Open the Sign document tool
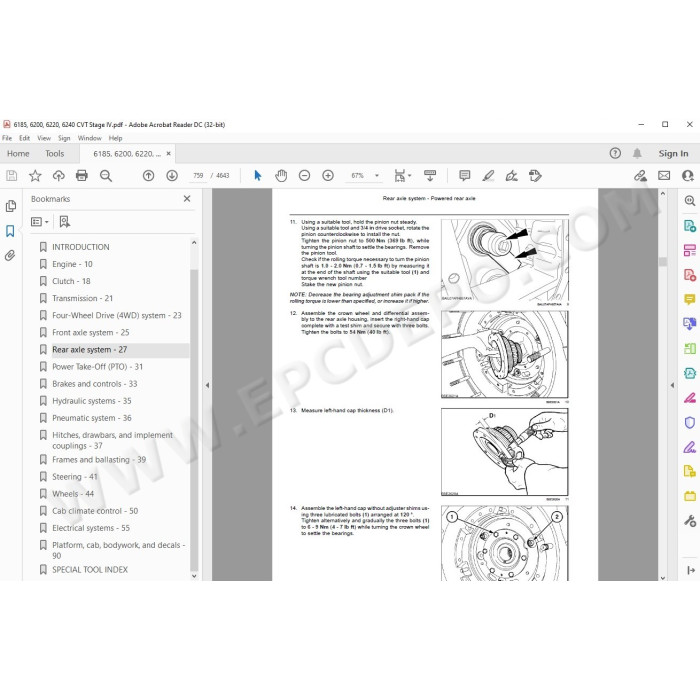The image size is (700, 700). pyautogui.click(x=512, y=175)
